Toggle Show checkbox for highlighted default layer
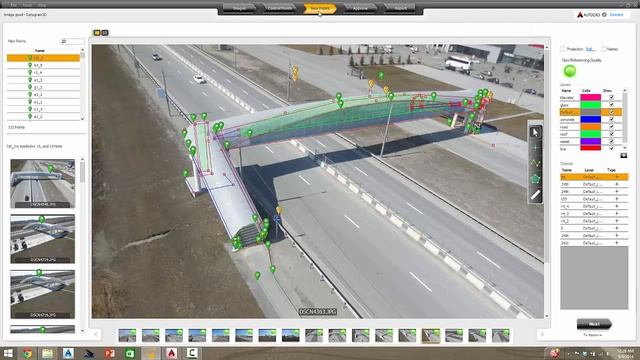Viewport: 640px width, 360px height. 611,112
